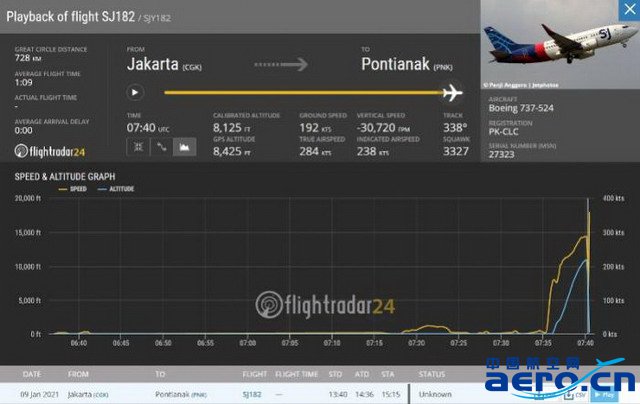Click the average arrival delay 0:00
Image resolution: width=640 pixels, height=404 pixels.
pyautogui.click(x=24, y=131)
